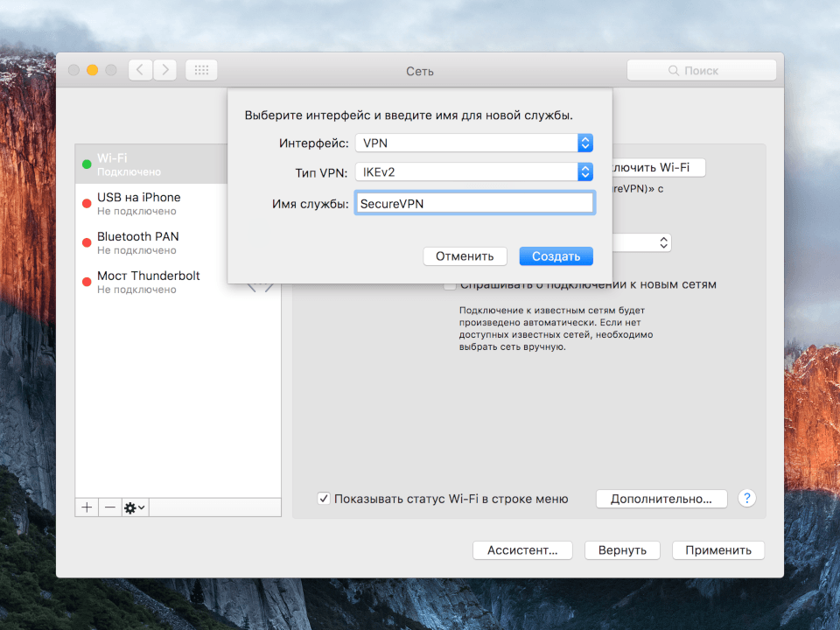This screenshot has height=630, width=840.
Task: Enable Спрашивать о подключении к новым сетям
Action: [451, 284]
